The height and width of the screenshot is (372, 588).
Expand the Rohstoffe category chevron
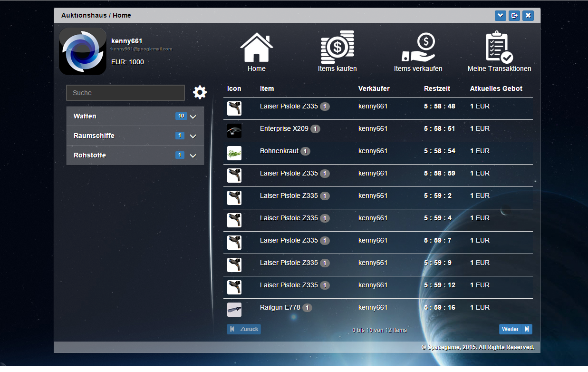pos(193,156)
